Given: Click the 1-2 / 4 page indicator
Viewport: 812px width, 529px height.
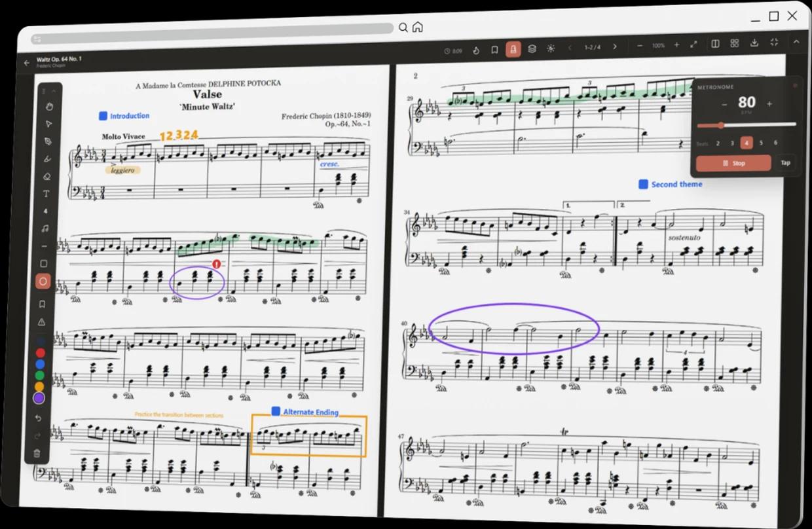Looking at the screenshot, I should 591,47.
